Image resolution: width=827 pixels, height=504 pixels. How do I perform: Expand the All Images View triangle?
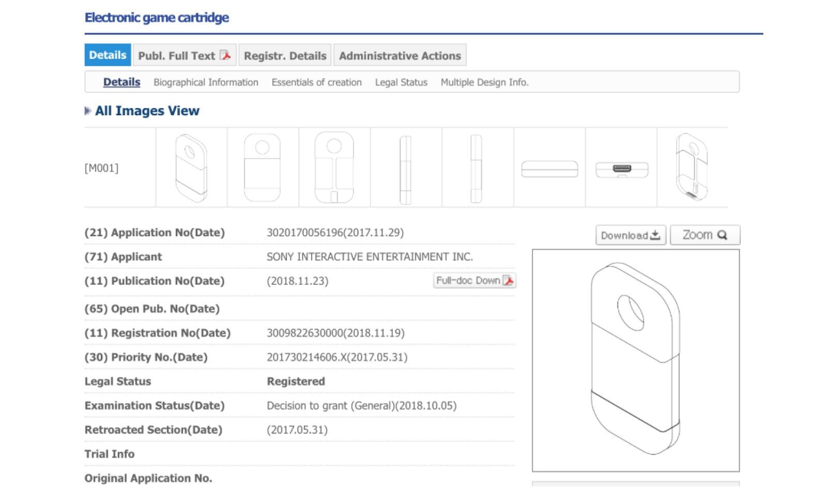(x=88, y=111)
